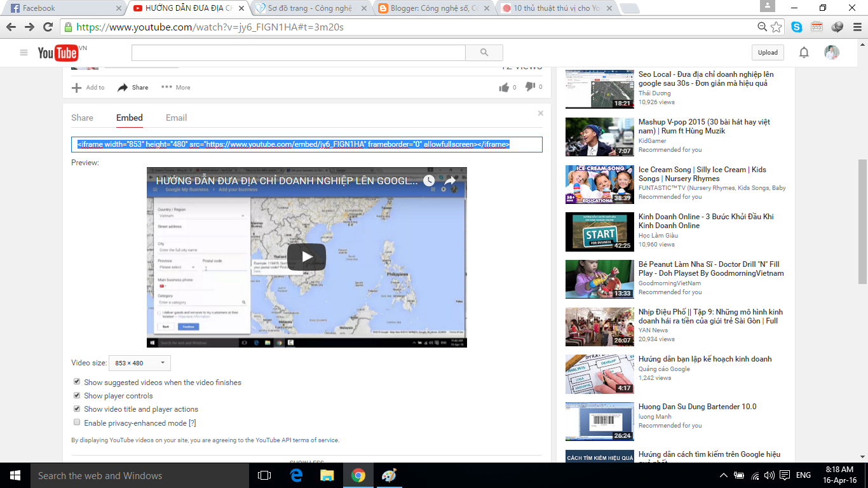Open File Explorer from taskbar
The height and width of the screenshot is (488, 868).
327,475
